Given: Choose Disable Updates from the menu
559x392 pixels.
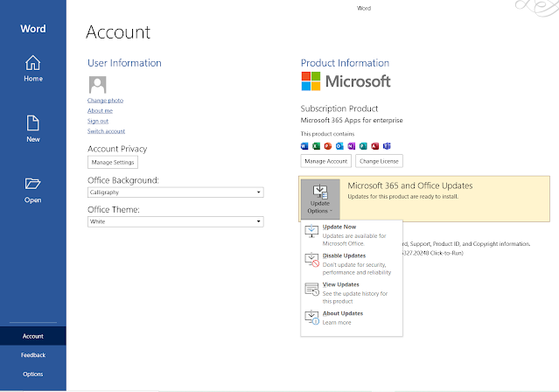Looking at the screenshot, I should point(352,263).
